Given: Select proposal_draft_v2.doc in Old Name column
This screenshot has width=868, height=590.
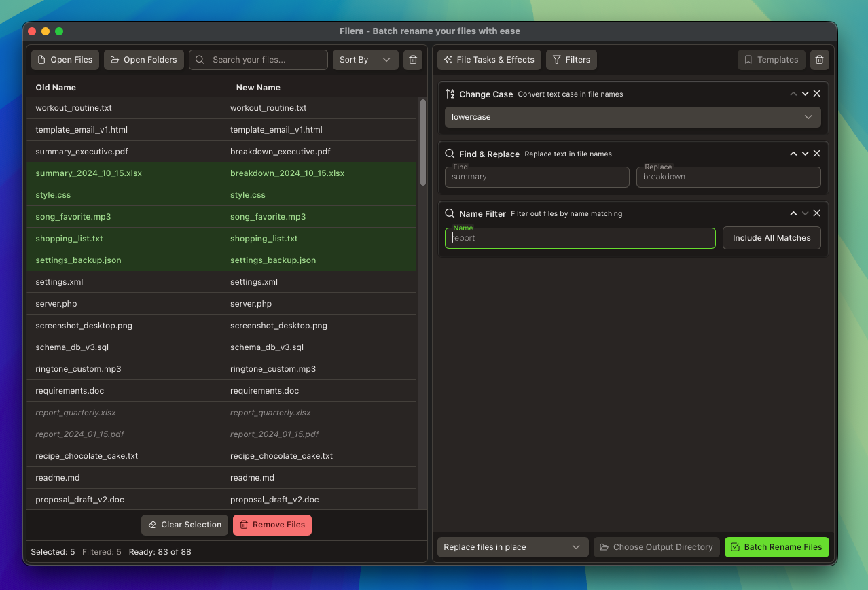Looking at the screenshot, I should 79,500.
